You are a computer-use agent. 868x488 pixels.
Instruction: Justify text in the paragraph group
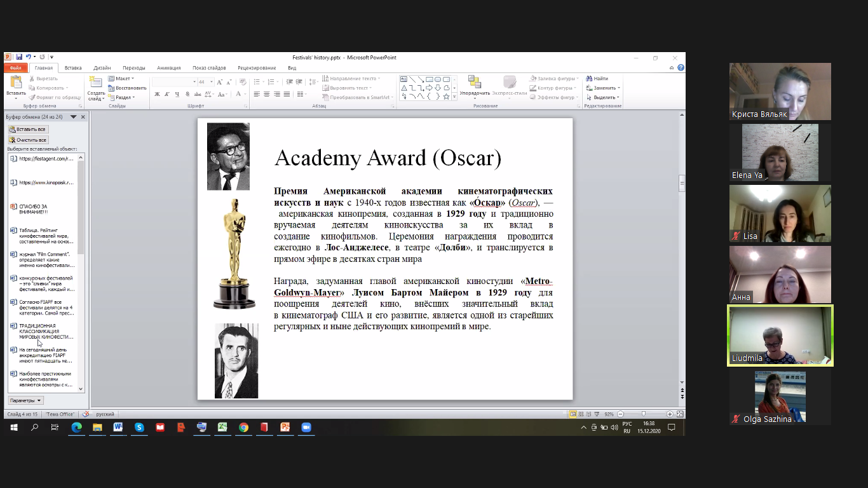pos(287,94)
